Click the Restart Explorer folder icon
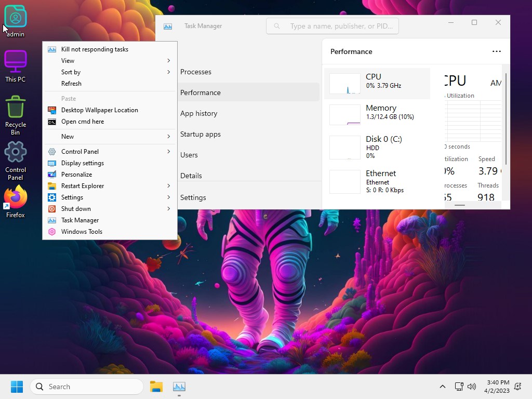Viewport: 532px width, 399px height. pyautogui.click(x=52, y=186)
